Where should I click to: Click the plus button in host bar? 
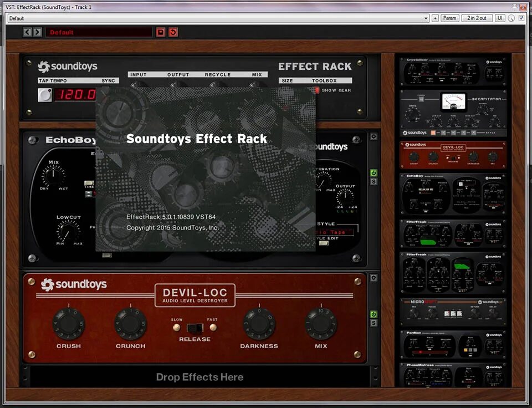click(435, 18)
